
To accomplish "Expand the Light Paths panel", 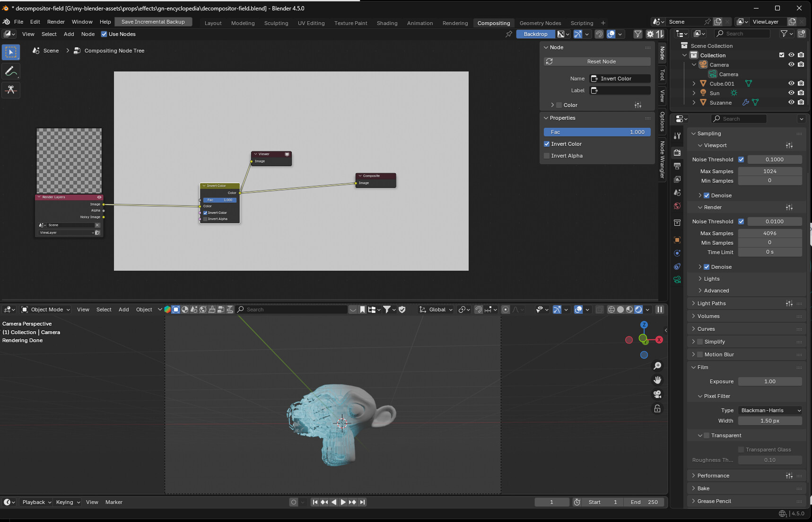I will pyautogui.click(x=711, y=303).
